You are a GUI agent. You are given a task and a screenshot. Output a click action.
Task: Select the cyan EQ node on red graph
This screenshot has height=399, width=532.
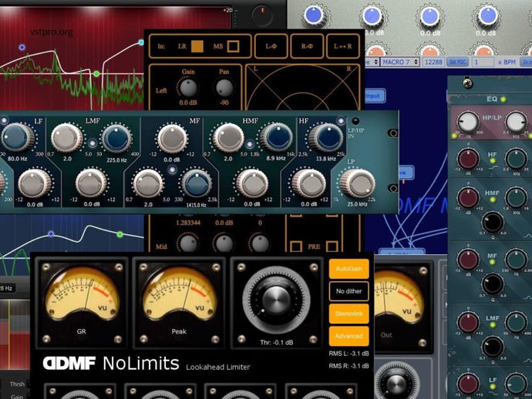[x=141, y=42]
